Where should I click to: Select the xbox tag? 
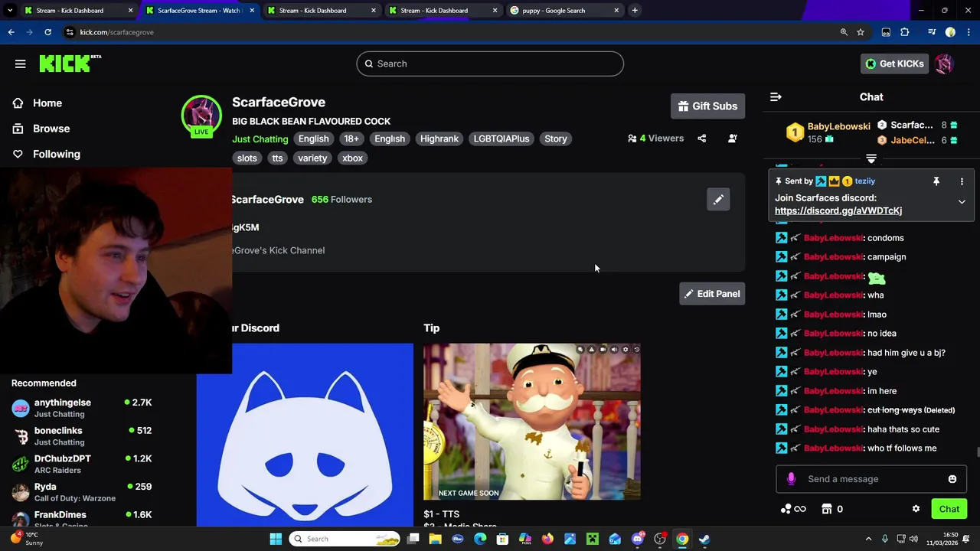[x=352, y=158]
